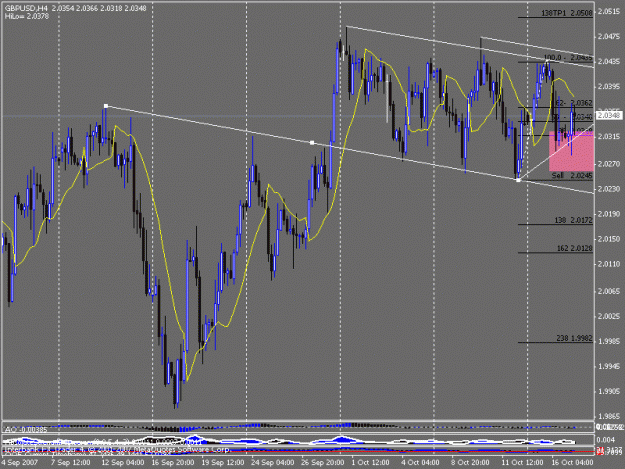Click the 2.0190 price axis value
The height and width of the screenshot is (469, 625).
click(x=609, y=214)
